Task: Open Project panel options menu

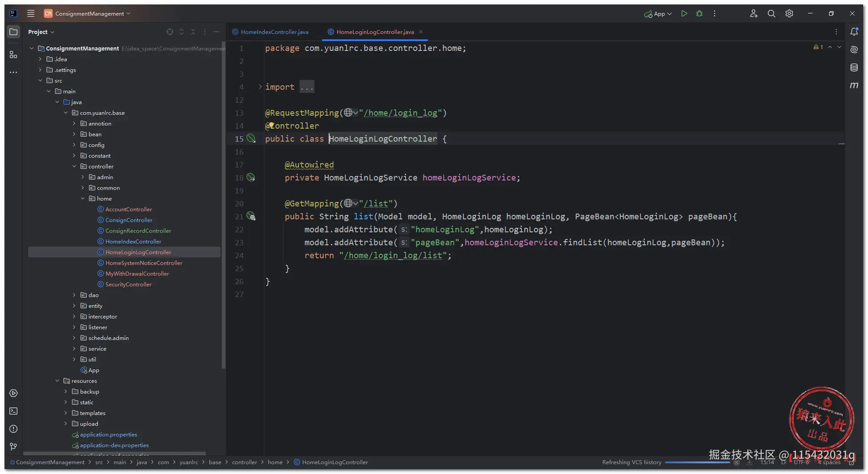Action: [x=205, y=32]
